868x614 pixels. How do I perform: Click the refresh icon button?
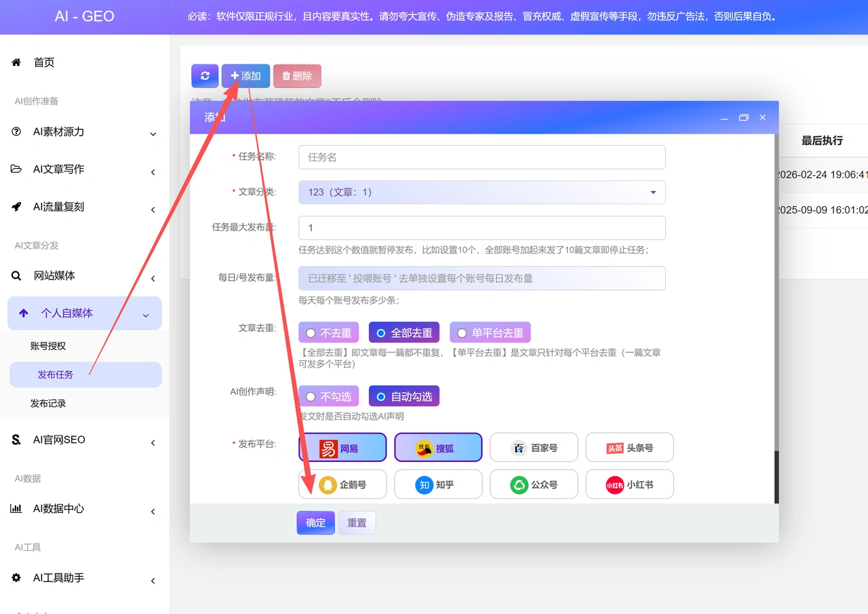click(x=205, y=76)
